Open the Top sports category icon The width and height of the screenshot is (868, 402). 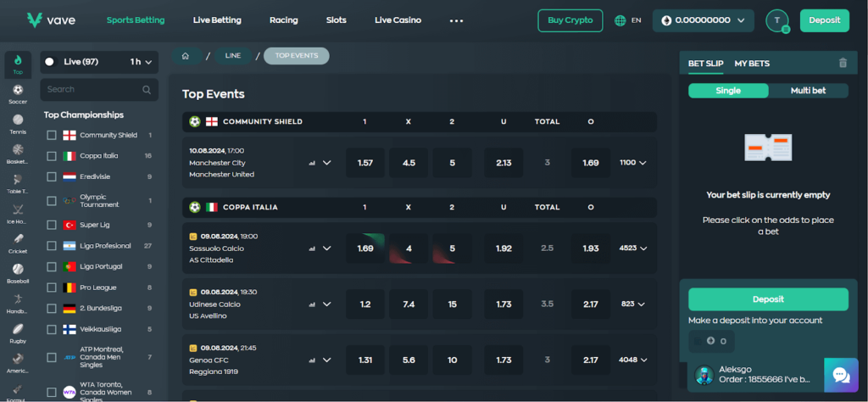tap(18, 64)
